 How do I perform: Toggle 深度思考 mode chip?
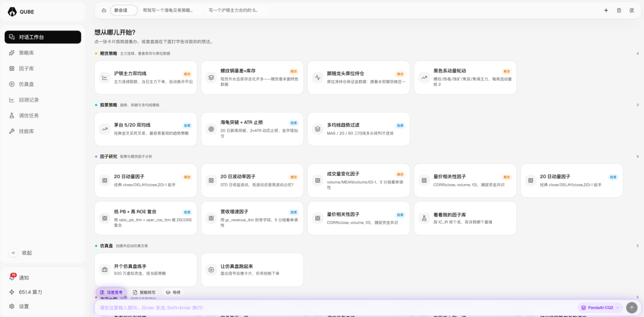pos(112,293)
